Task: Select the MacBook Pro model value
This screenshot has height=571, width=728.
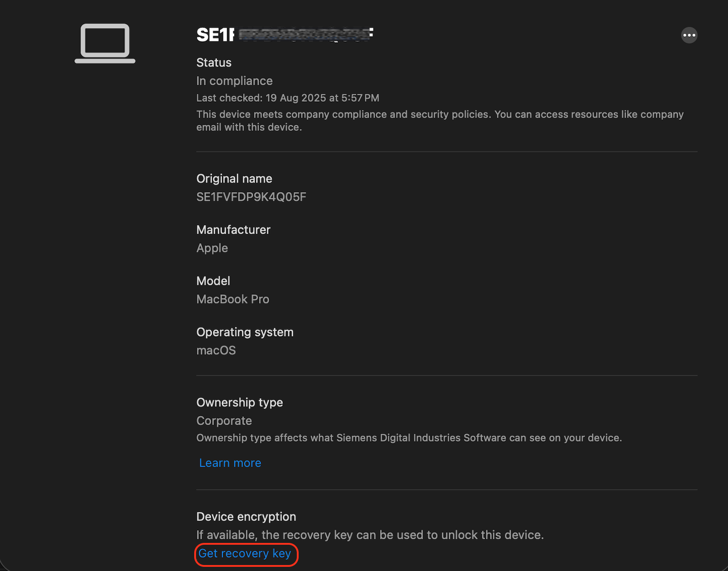Action: coord(233,299)
